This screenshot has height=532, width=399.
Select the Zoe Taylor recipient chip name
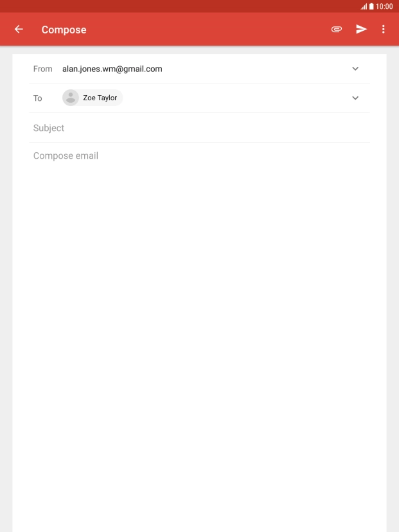[x=100, y=98]
